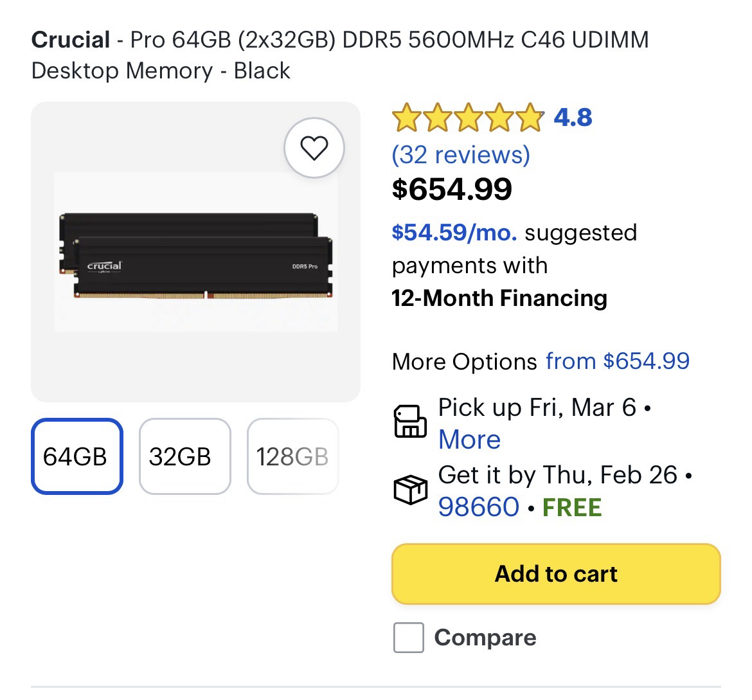Image resolution: width=752 pixels, height=700 pixels.
Task: Click the five-star rating icons
Action: click(468, 118)
